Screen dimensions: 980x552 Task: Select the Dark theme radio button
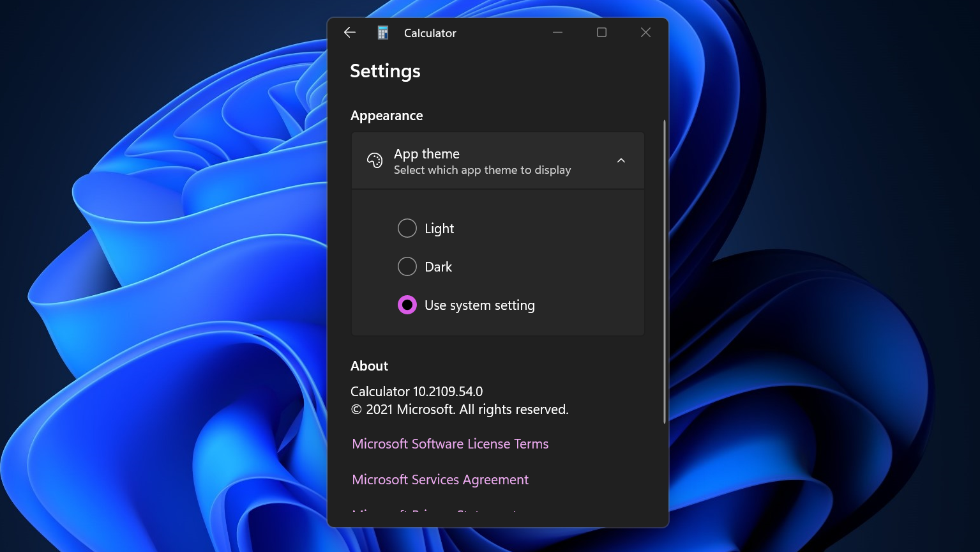click(x=407, y=266)
